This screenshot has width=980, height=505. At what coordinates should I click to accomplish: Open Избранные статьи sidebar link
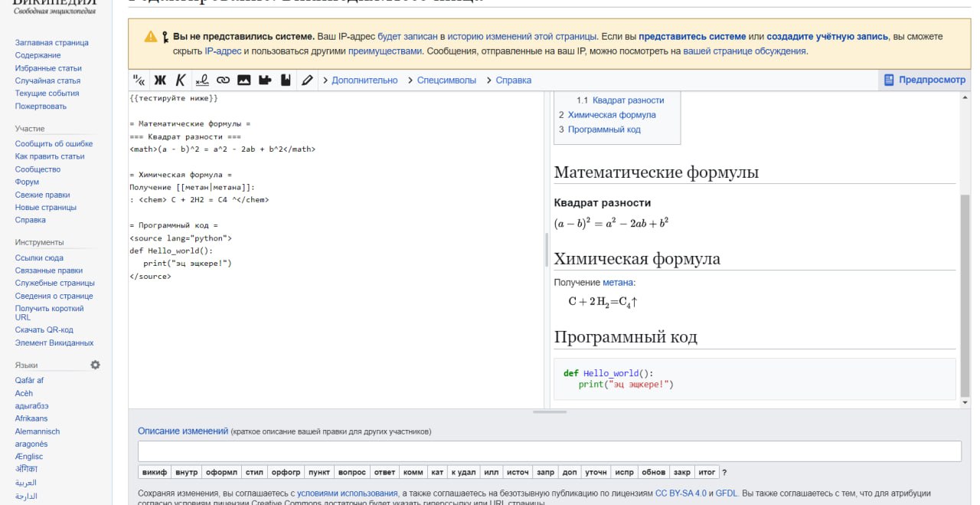pos(48,68)
